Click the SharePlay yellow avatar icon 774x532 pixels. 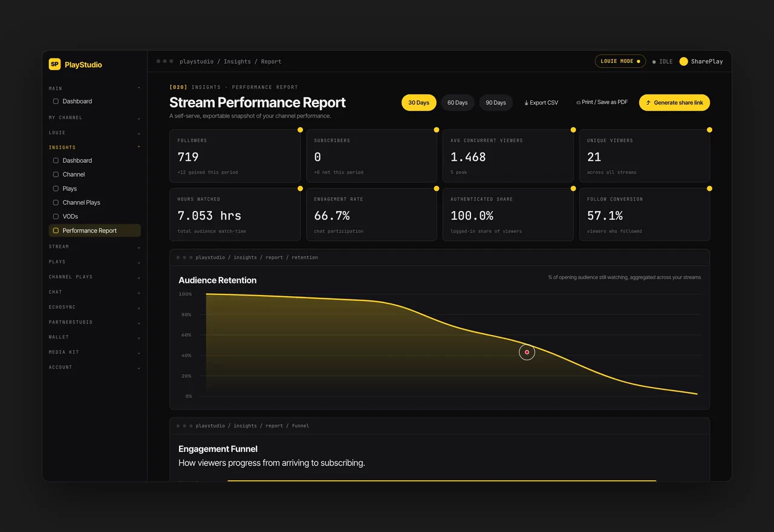point(683,61)
